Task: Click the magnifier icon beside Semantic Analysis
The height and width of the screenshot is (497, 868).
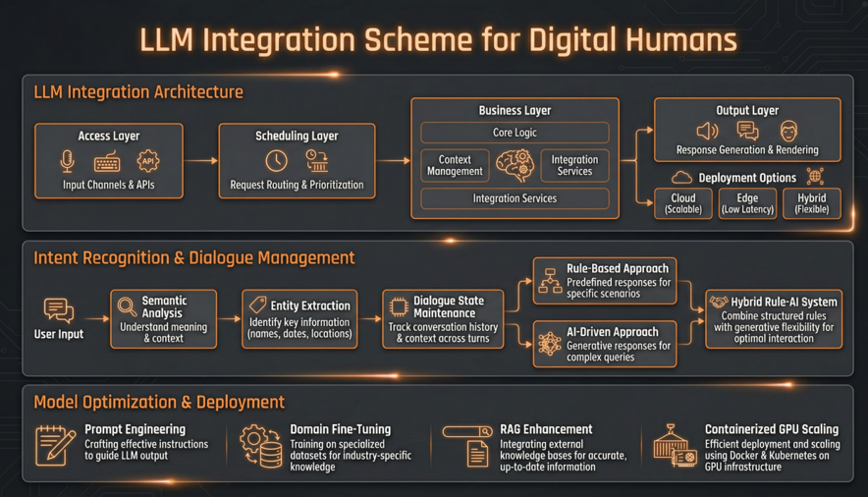Action: tap(127, 306)
